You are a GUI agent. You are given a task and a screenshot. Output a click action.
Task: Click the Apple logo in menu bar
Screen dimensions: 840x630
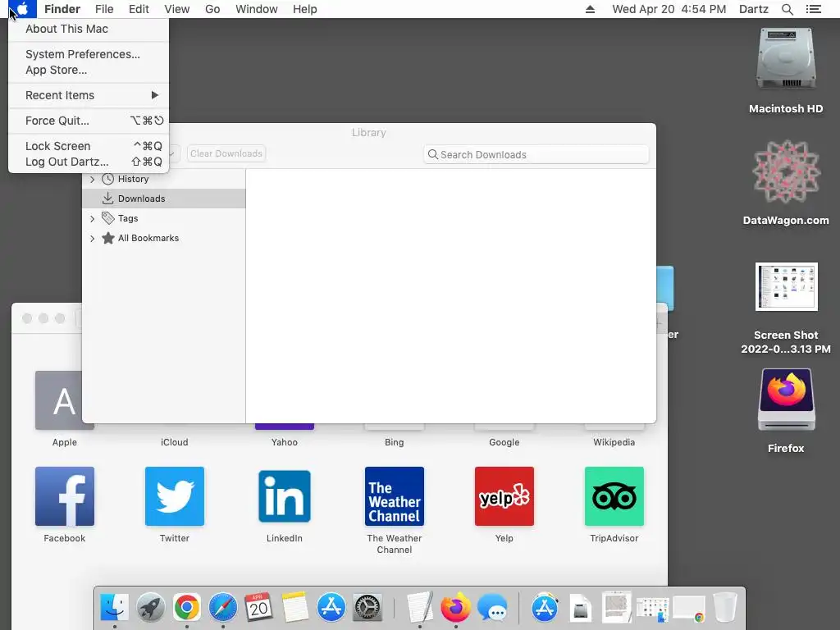coord(22,9)
